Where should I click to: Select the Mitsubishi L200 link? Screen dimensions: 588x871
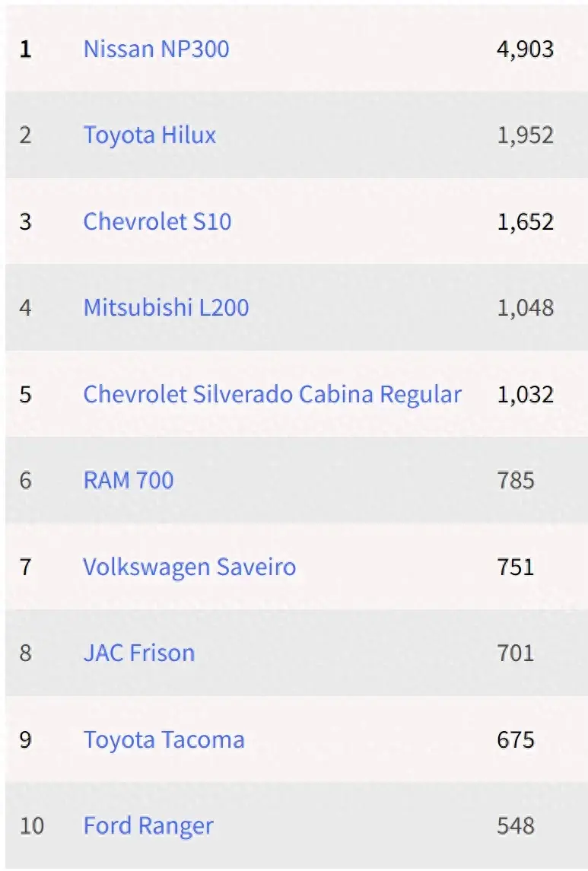click(166, 308)
